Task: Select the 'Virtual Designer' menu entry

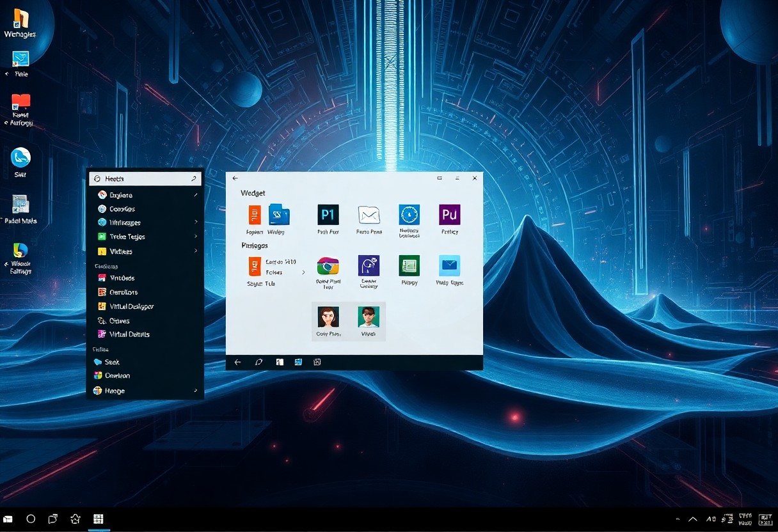Action: pos(132,306)
